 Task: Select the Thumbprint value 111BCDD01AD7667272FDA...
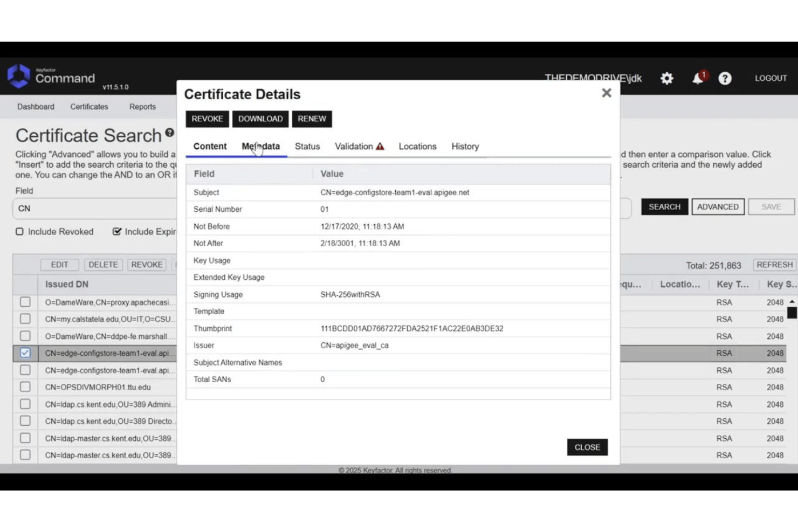(412, 328)
